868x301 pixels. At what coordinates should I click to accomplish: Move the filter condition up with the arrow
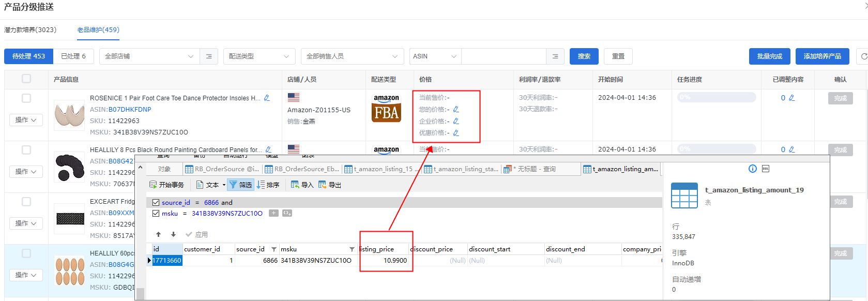click(159, 234)
